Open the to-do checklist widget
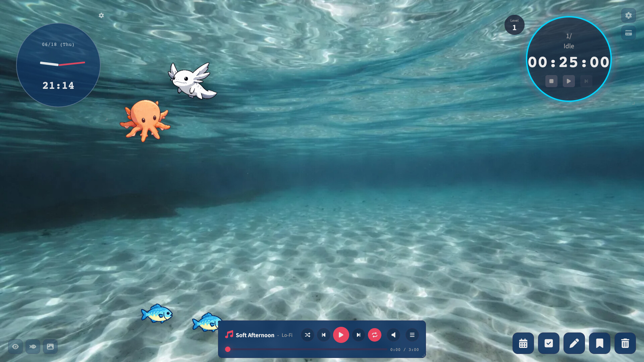The image size is (644, 362). (549, 343)
